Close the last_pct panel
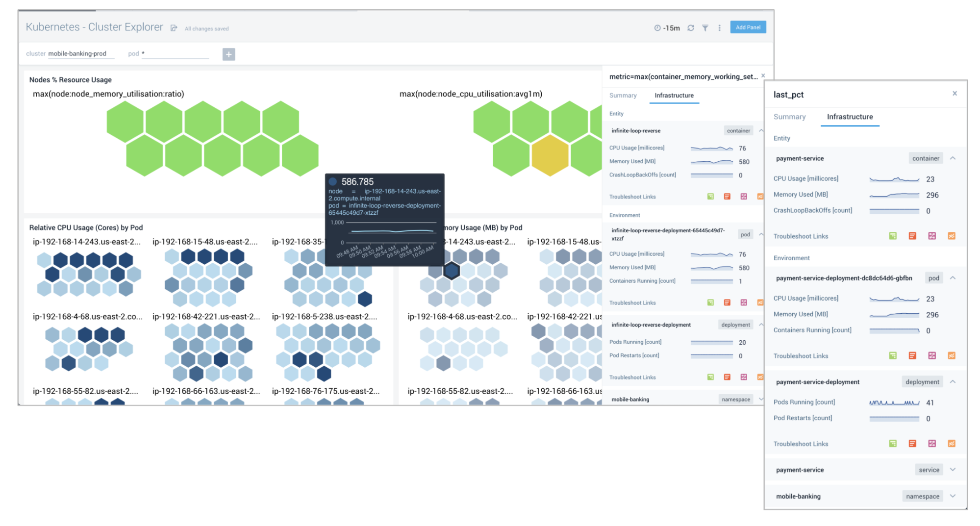This screenshot has height=526, width=980. tap(955, 93)
